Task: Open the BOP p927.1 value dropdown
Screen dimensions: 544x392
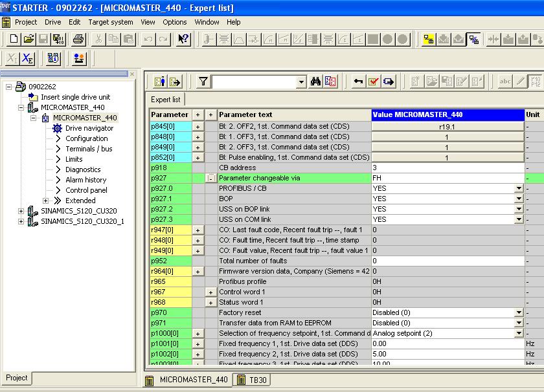Action: coord(519,199)
